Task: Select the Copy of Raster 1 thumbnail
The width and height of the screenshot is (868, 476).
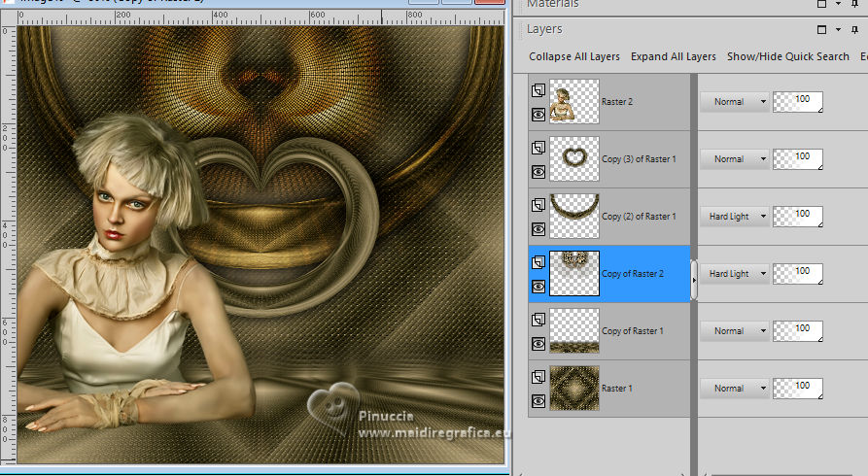Action: (x=574, y=330)
